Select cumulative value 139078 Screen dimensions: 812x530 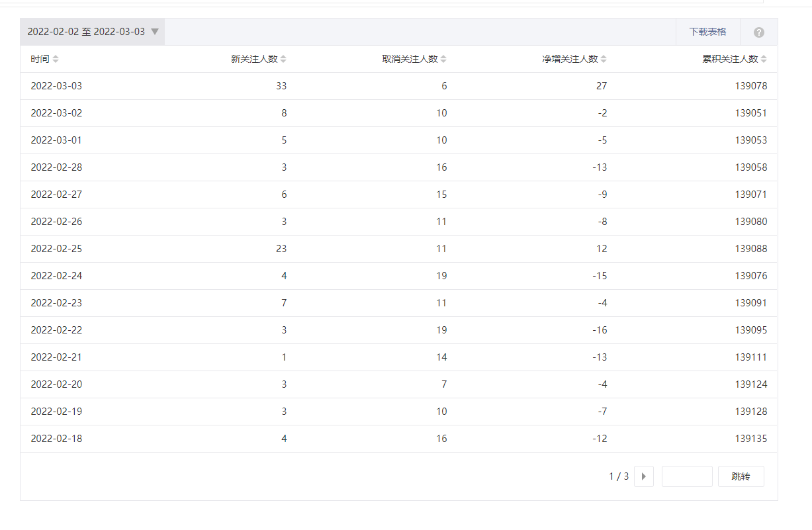click(x=751, y=86)
